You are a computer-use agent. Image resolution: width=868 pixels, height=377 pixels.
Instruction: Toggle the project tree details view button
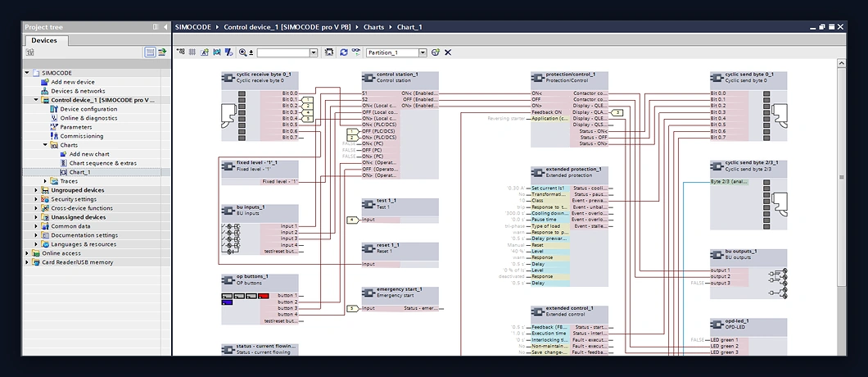[x=150, y=52]
